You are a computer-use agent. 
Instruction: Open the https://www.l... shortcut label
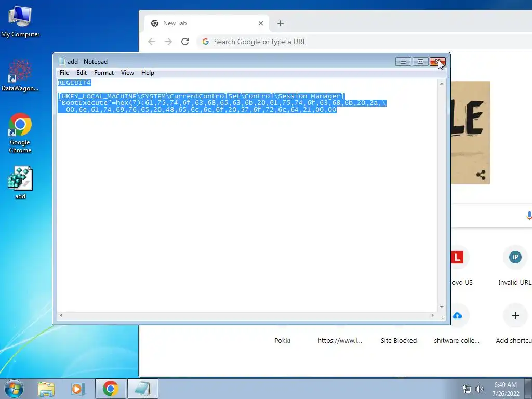340,340
